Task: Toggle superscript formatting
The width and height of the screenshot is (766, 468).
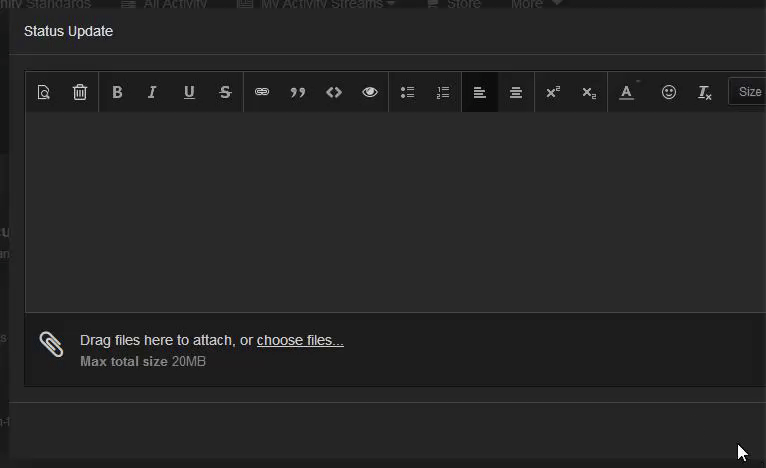Action: 553,92
